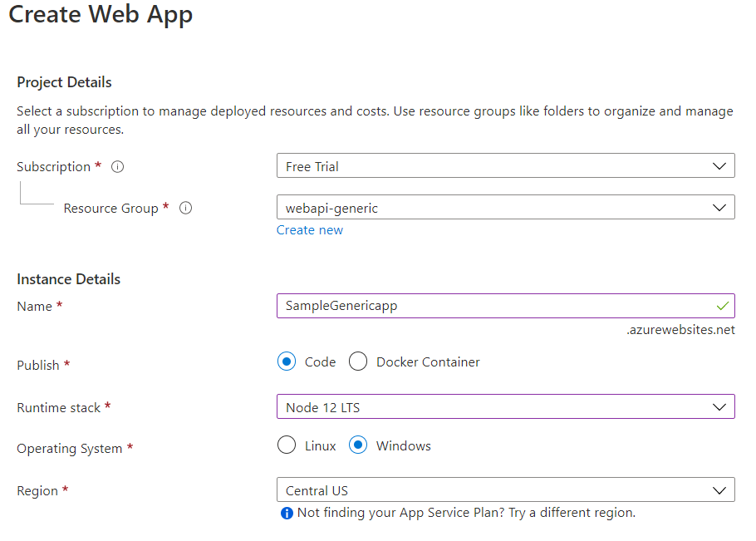Click the info icon next to Subscription
756x541 pixels.
tap(118, 167)
